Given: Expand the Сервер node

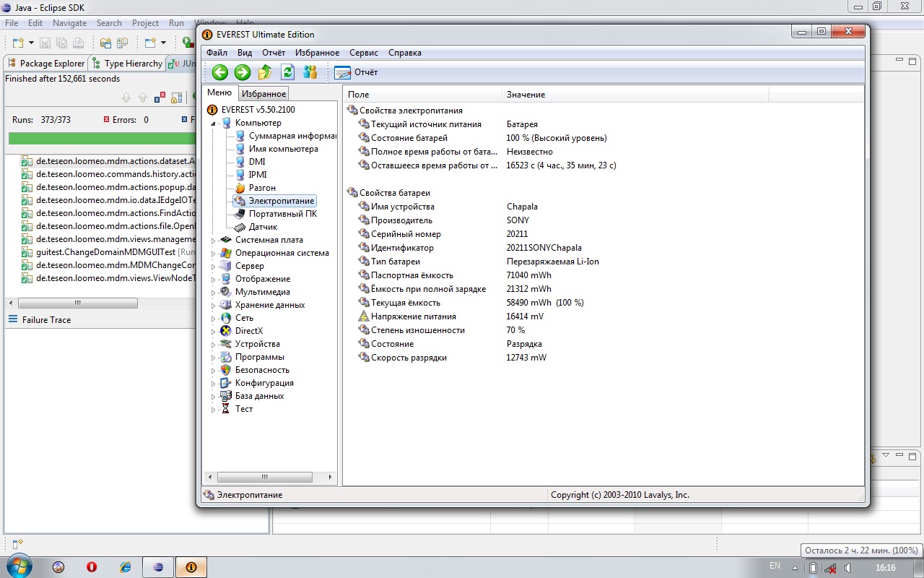Looking at the screenshot, I should pyautogui.click(x=214, y=266).
